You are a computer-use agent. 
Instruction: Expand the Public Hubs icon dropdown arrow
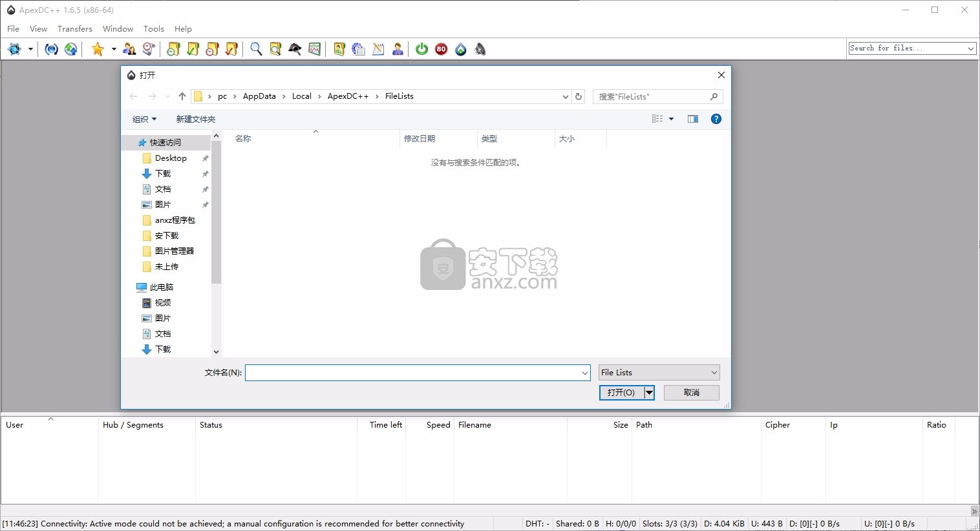click(x=30, y=49)
